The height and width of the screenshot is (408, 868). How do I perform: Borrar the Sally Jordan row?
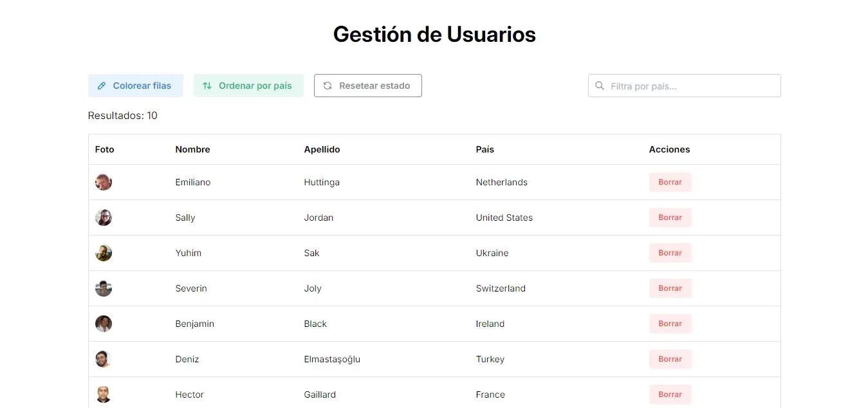[670, 218]
